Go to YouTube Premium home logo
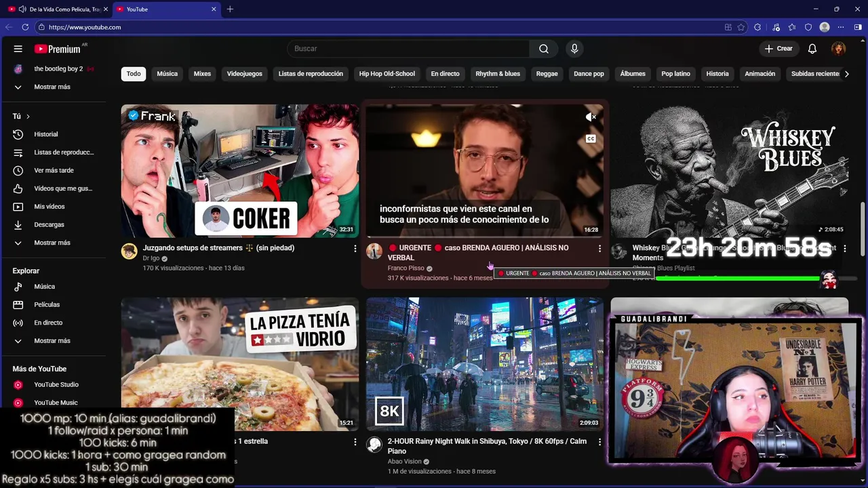Screen dimensions: 868x488 pos(58,49)
